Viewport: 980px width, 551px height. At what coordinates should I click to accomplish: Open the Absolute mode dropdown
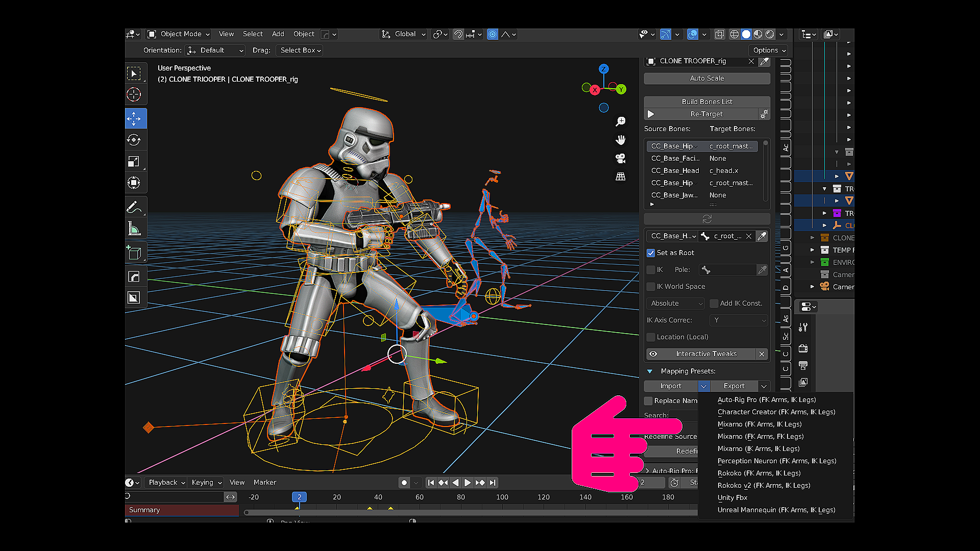(675, 304)
